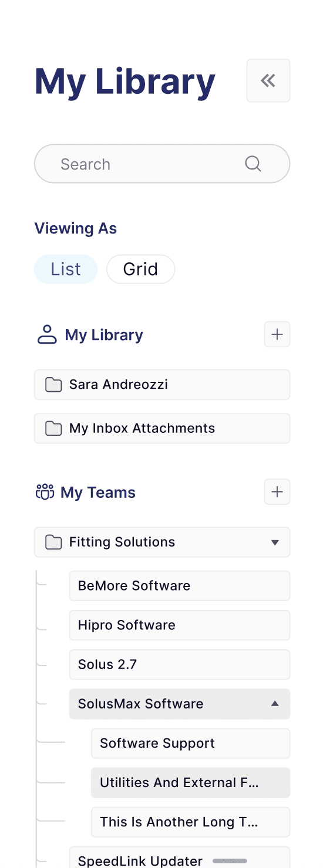The width and height of the screenshot is (323, 868).
Task: Collapse SolusMax Software with up arrow
Action: [275, 703]
